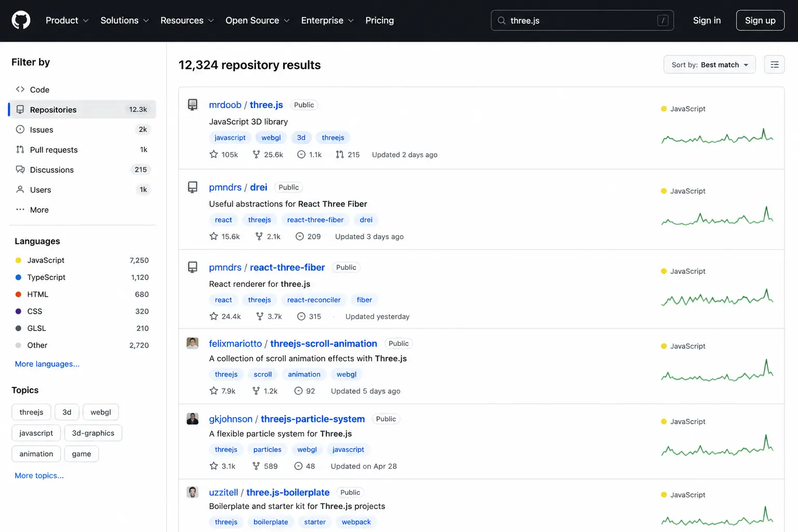
Task: Filter by the GLSL language
Action: 82,328
